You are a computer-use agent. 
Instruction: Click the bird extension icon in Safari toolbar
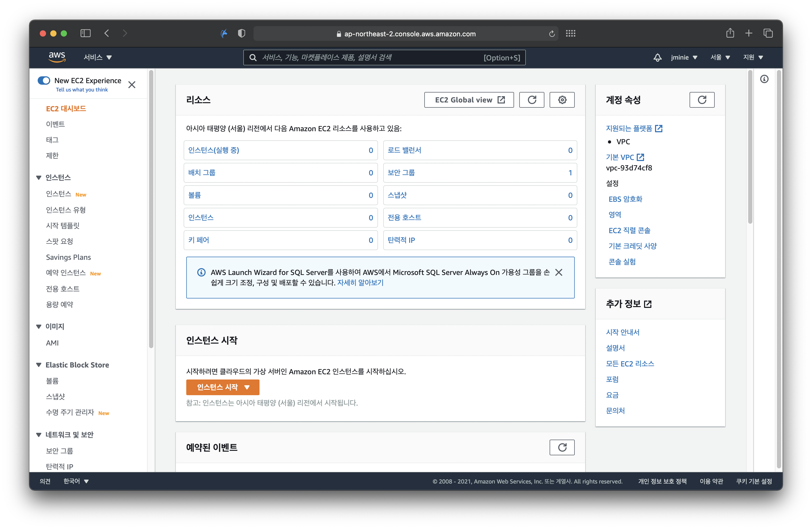pos(224,33)
